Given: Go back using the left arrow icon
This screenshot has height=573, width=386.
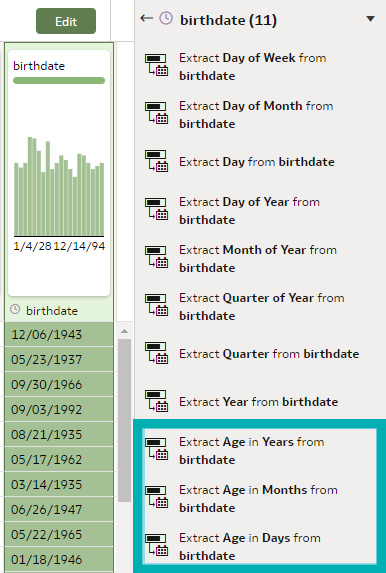Looking at the screenshot, I should 147,18.
